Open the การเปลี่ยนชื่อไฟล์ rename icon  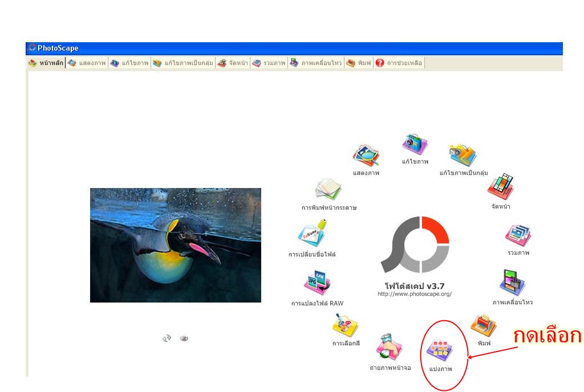(x=312, y=233)
